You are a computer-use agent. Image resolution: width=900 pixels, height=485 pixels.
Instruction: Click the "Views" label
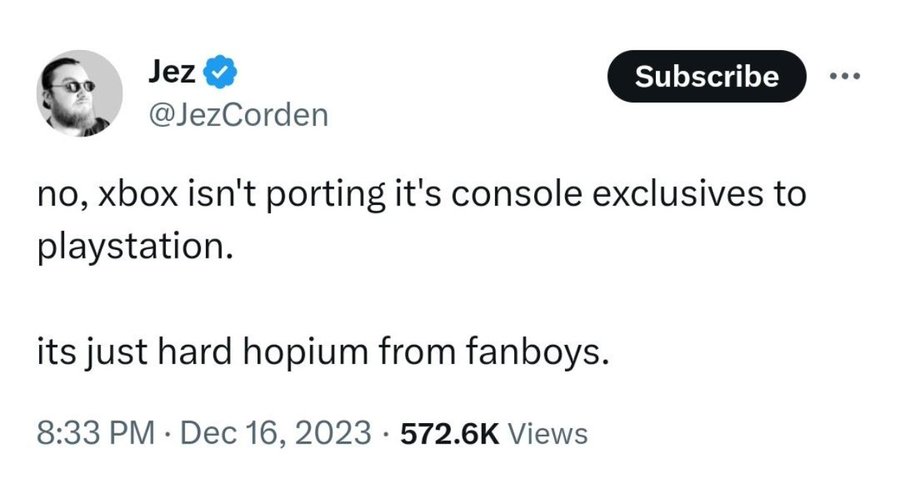coord(548,433)
